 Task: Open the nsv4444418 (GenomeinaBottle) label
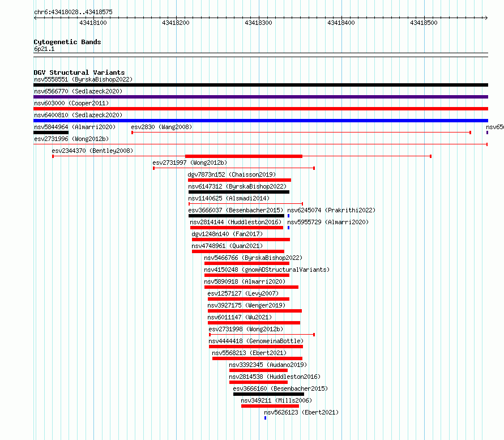256,341
